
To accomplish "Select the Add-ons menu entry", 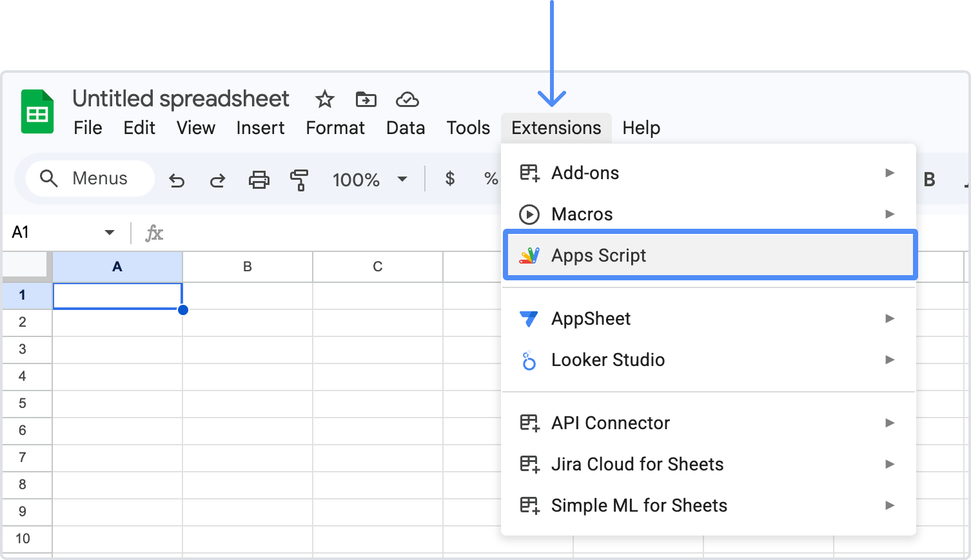I will 709,173.
